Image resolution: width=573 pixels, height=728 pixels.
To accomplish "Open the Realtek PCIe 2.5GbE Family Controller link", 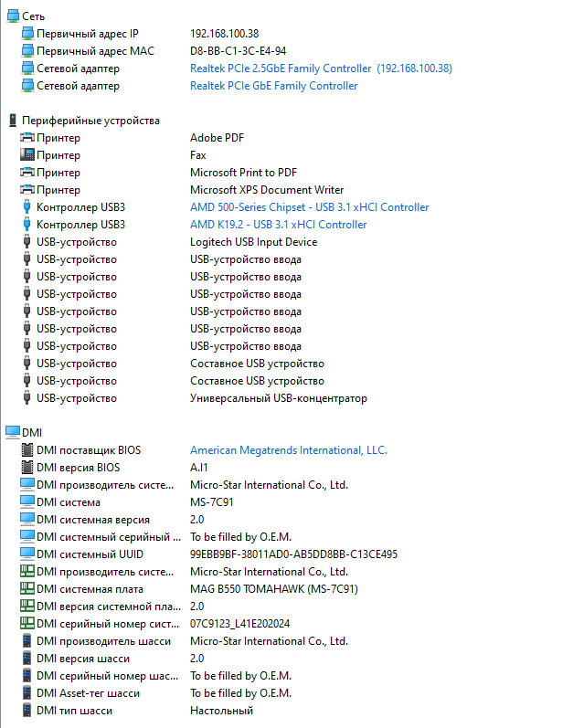I will [321, 69].
